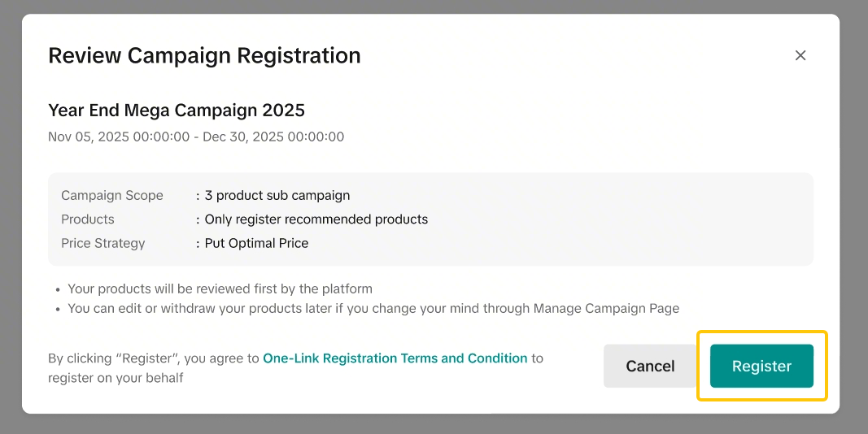Click the Review Campaign Registration title
Viewport: 868px width, 434px height.
point(204,55)
